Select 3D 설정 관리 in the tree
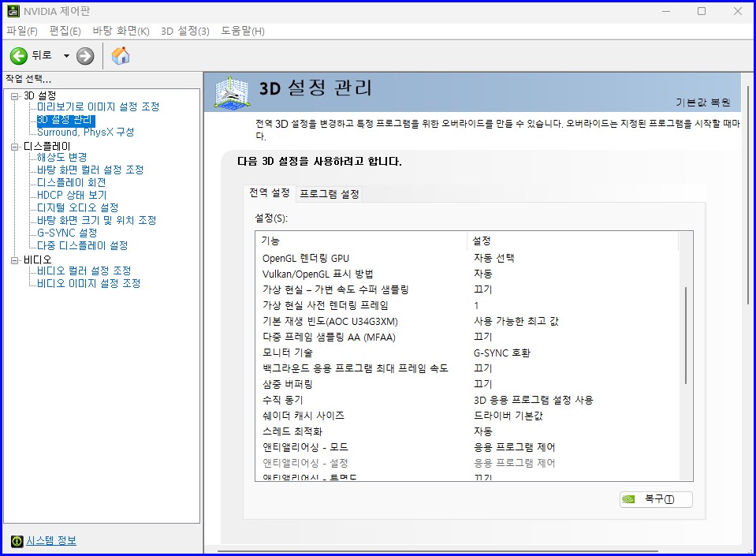Image resolution: width=756 pixels, height=556 pixels. coord(65,120)
